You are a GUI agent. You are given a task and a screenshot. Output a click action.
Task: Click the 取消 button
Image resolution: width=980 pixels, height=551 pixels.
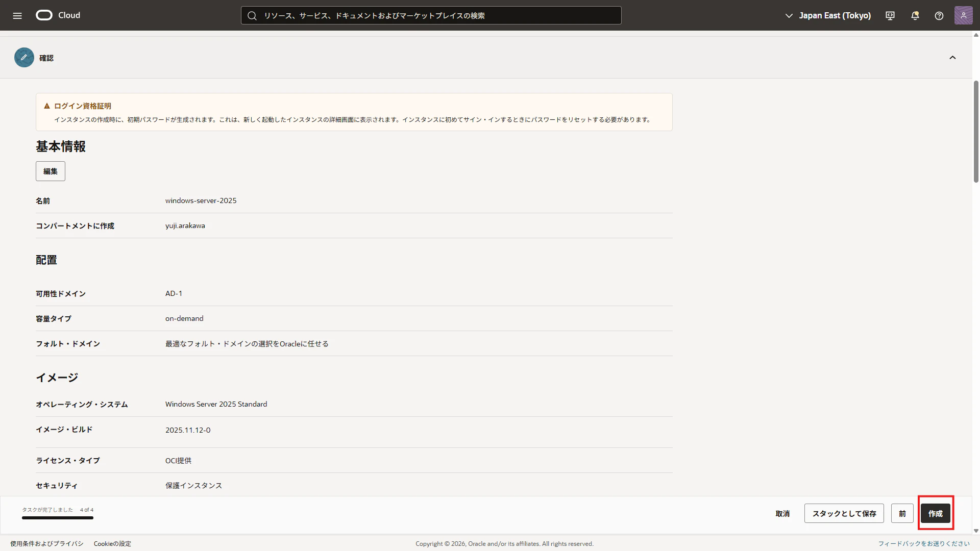click(x=782, y=514)
